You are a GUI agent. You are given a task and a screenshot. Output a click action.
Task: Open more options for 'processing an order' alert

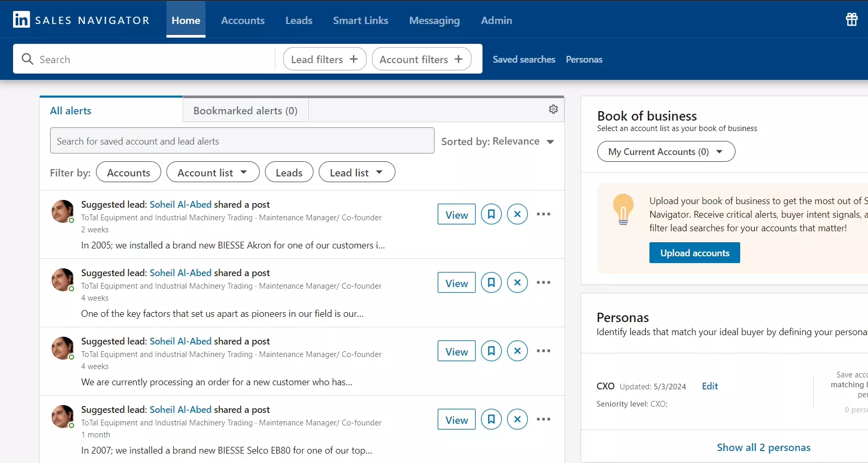point(544,351)
